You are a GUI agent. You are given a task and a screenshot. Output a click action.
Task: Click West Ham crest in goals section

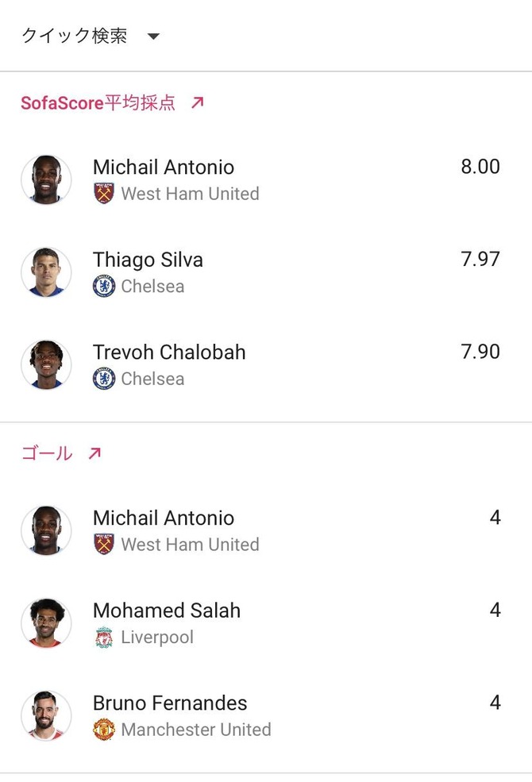[x=104, y=545]
